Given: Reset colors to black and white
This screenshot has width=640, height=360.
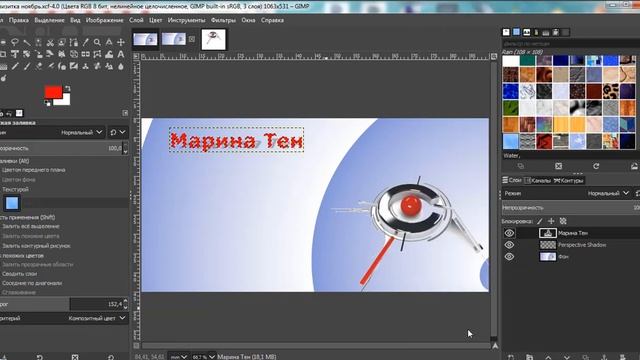Looking at the screenshot, I should (x=47, y=103).
